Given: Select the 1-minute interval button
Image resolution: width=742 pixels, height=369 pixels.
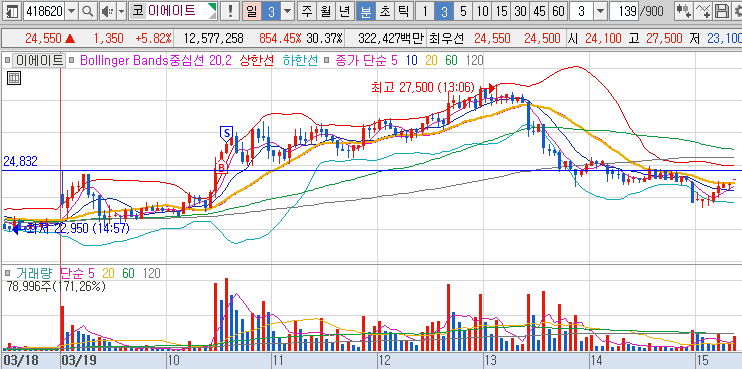Looking at the screenshot, I should pos(424,11).
